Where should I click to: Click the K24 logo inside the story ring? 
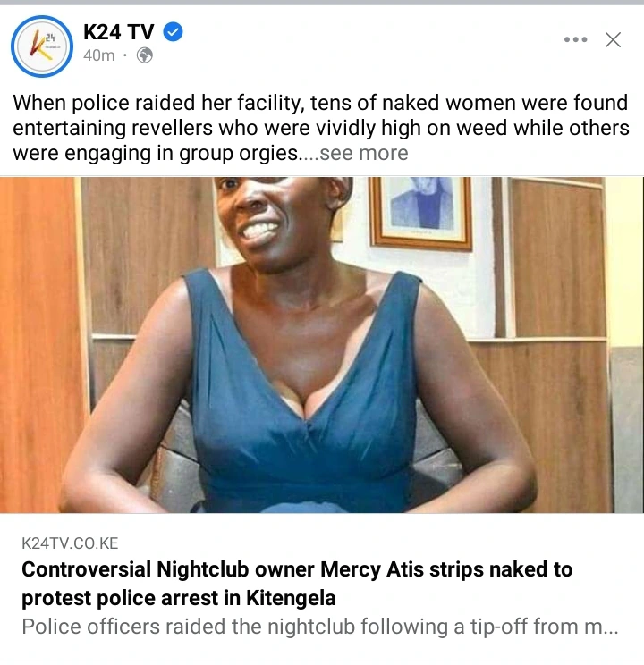pyautogui.click(x=42, y=46)
